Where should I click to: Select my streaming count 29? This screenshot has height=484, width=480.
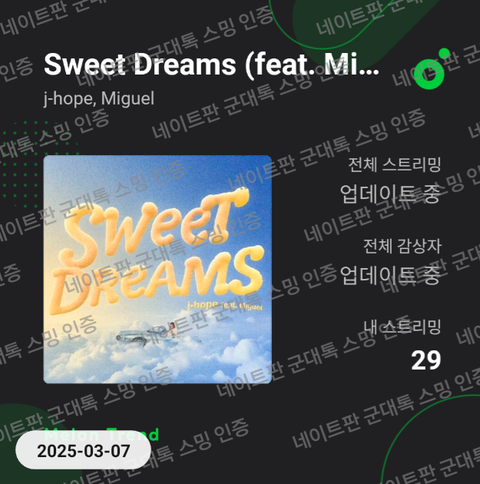[426, 360]
